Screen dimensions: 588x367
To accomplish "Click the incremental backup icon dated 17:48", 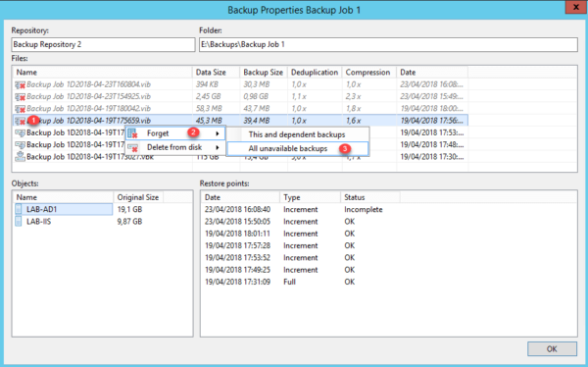I will click(x=20, y=145).
